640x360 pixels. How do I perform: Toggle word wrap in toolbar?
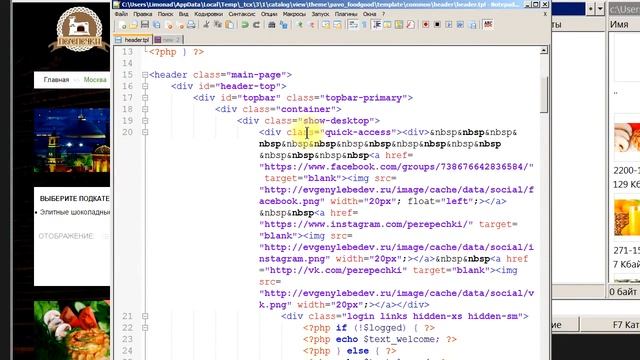[353, 25]
